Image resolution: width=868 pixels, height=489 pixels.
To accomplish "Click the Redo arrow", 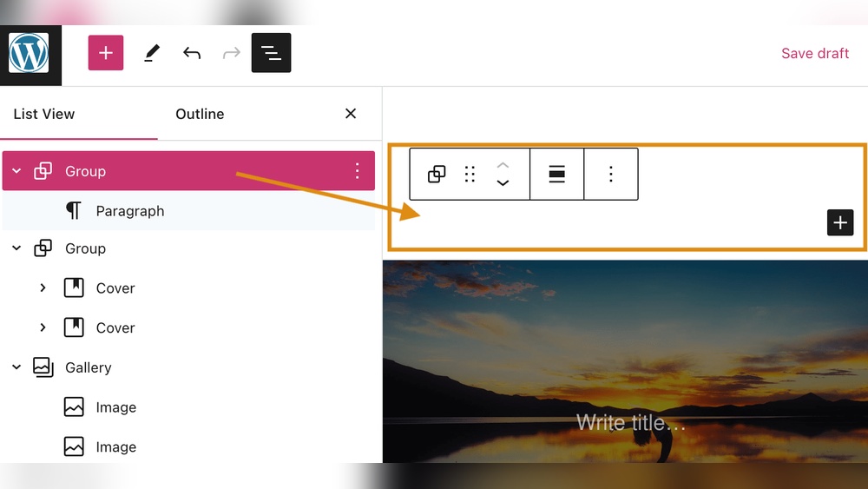I will [x=232, y=53].
